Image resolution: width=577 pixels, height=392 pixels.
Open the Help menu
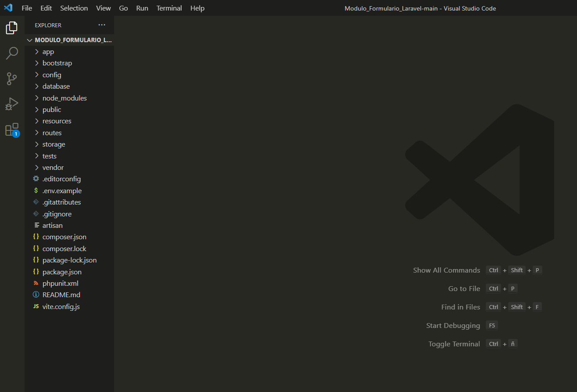point(197,8)
